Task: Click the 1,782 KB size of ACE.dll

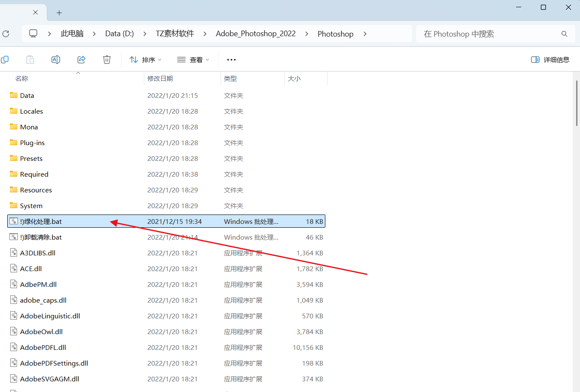Action: tap(310, 269)
